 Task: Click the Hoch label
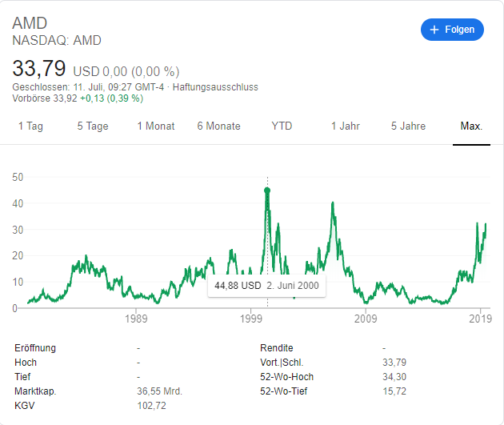26,363
